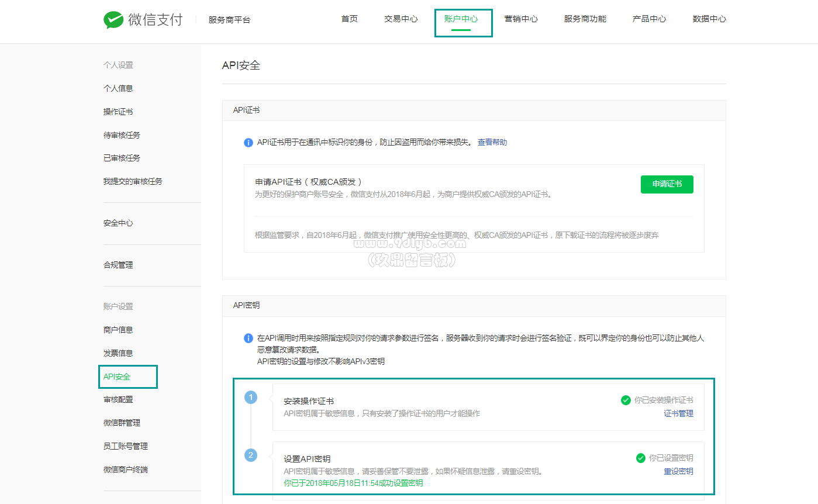Click the WeChat Pay logo
The height and width of the screenshot is (504, 818).
point(143,20)
